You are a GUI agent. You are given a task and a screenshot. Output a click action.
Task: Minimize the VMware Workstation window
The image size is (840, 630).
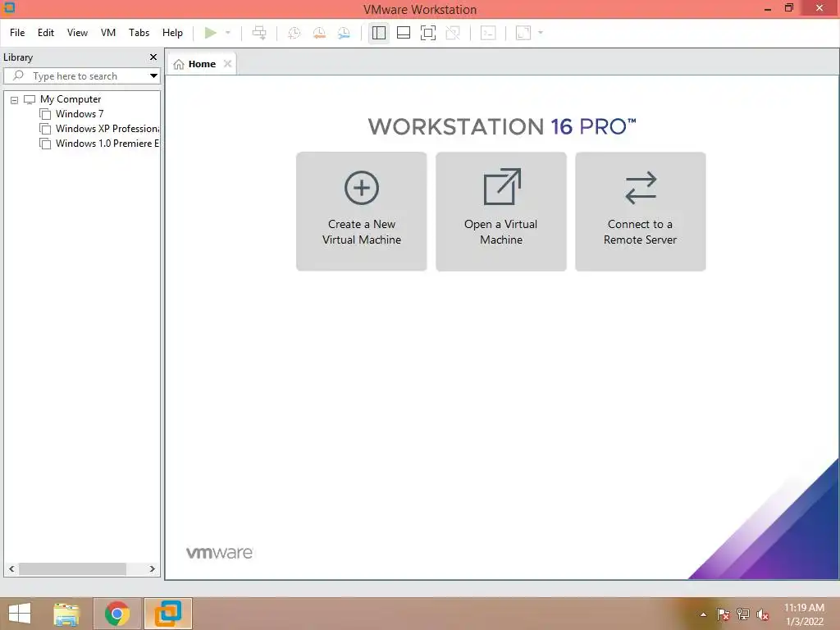[768, 8]
